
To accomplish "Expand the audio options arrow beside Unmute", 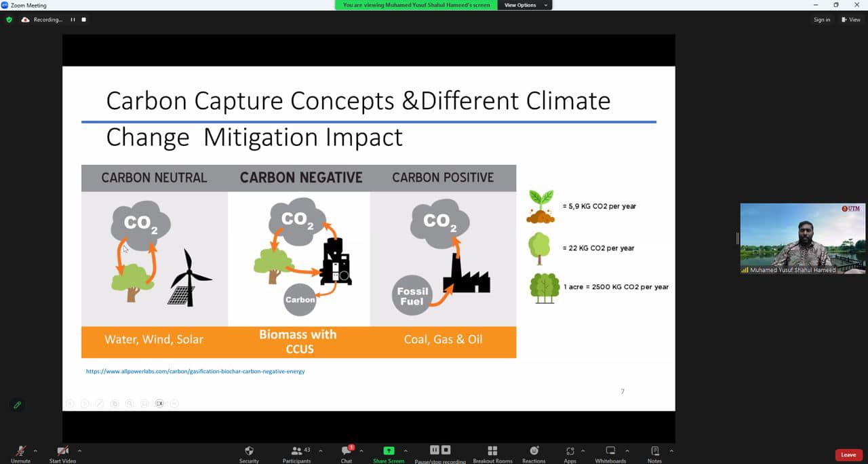I will [x=35, y=450].
